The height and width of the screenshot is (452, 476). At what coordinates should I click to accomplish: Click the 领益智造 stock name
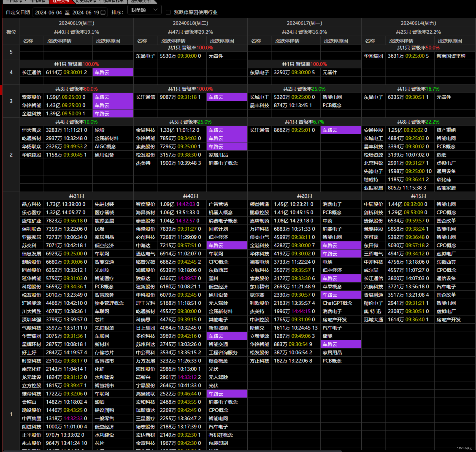click(x=260, y=204)
